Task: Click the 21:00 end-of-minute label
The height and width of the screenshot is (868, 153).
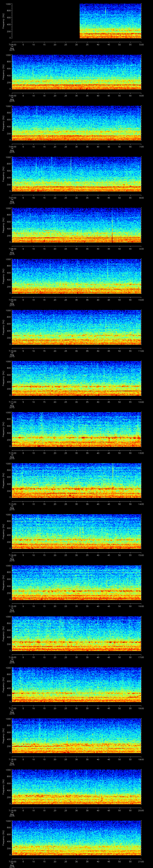Action: (141, 861)
